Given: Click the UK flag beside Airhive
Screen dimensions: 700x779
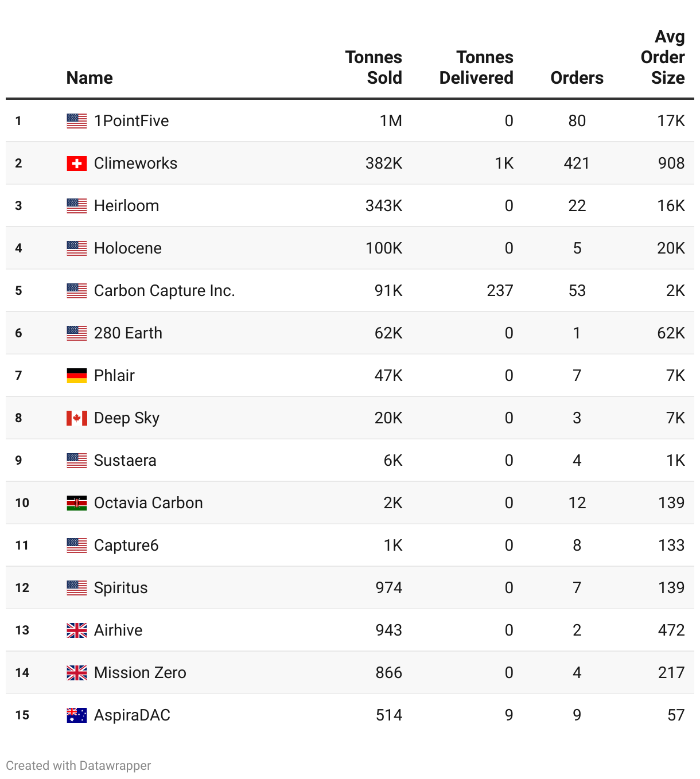Looking at the screenshot, I should tap(77, 630).
